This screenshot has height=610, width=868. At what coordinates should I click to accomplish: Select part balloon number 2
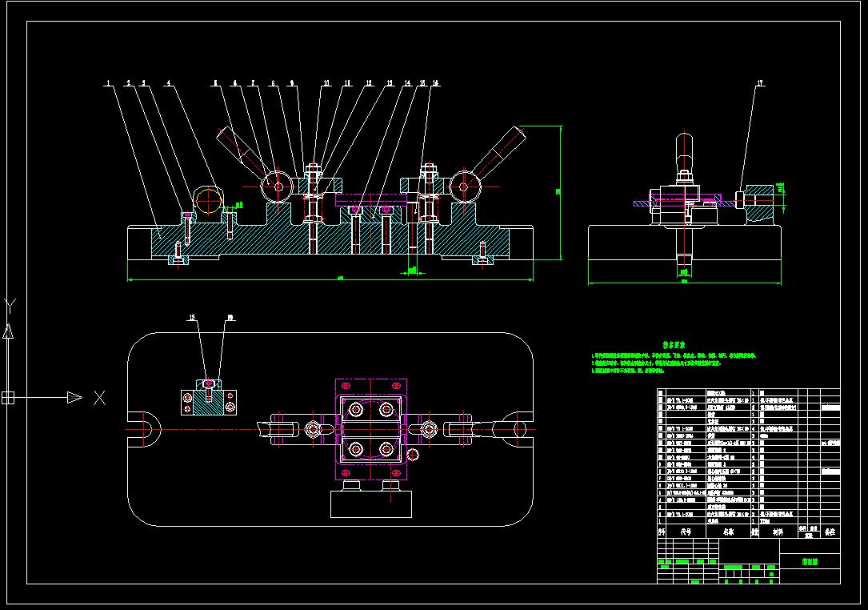tap(129, 83)
